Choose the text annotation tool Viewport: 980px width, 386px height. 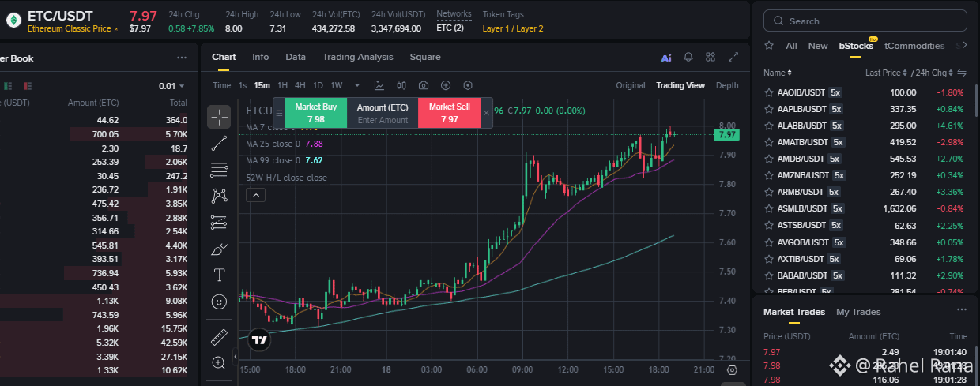pyautogui.click(x=219, y=275)
